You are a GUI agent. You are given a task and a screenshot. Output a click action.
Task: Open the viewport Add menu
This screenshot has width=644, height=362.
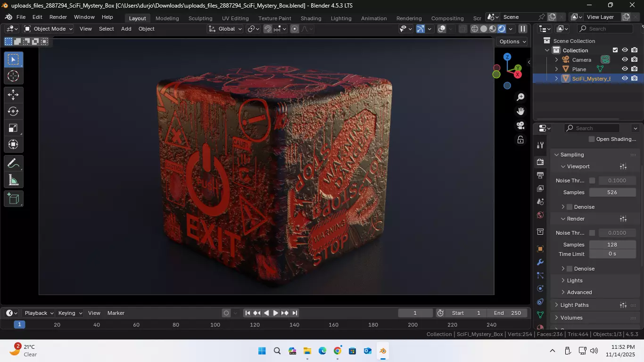tap(126, 29)
